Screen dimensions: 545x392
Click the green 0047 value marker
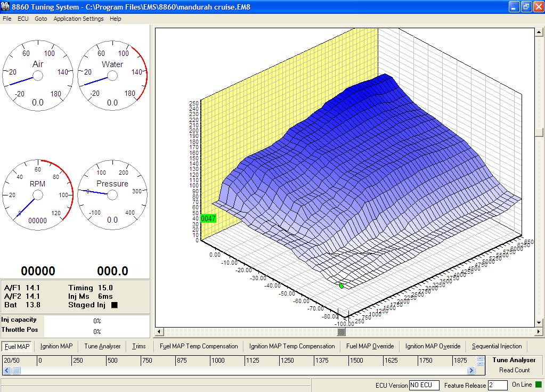coord(208,218)
